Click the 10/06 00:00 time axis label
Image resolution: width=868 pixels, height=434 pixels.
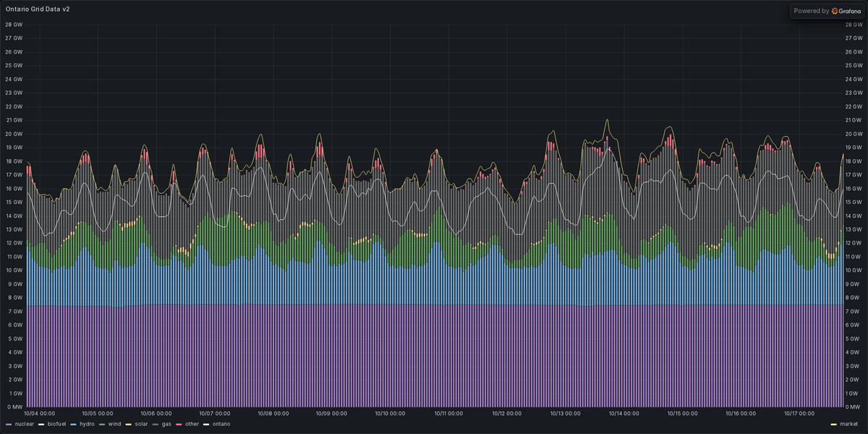pyautogui.click(x=156, y=414)
